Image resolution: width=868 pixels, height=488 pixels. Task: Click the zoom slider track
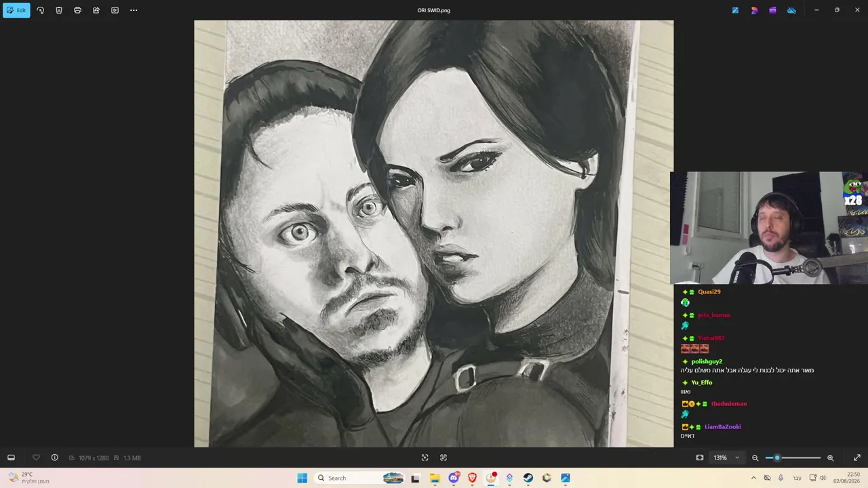[793, 457]
